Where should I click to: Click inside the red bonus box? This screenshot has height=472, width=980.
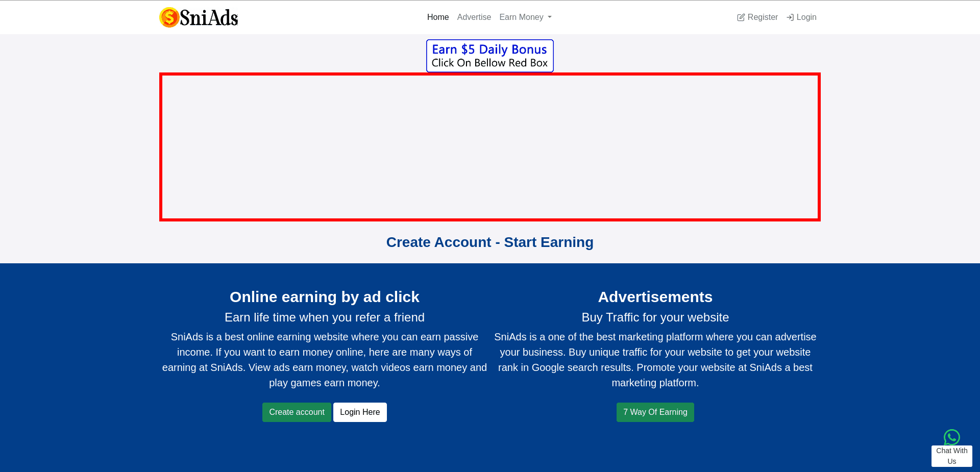click(489, 147)
